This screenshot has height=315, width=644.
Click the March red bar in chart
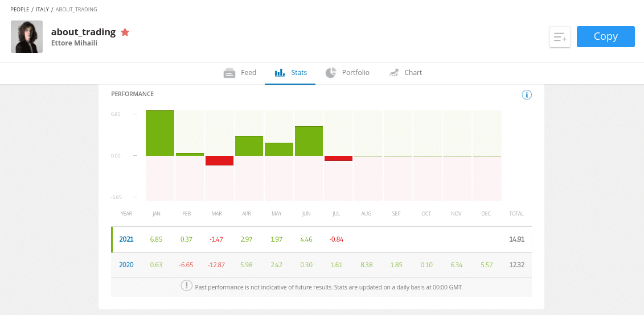coord(220,160)
